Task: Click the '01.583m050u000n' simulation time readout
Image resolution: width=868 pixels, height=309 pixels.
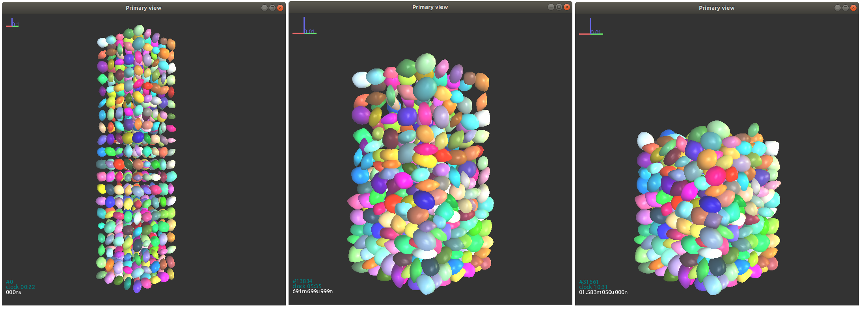Action: click(603, 292)
